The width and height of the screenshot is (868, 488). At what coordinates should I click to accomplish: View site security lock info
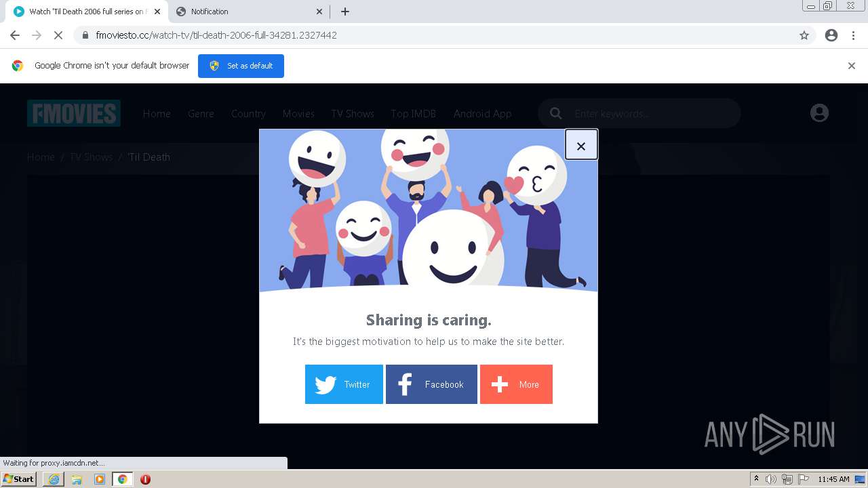click(85, 35)
